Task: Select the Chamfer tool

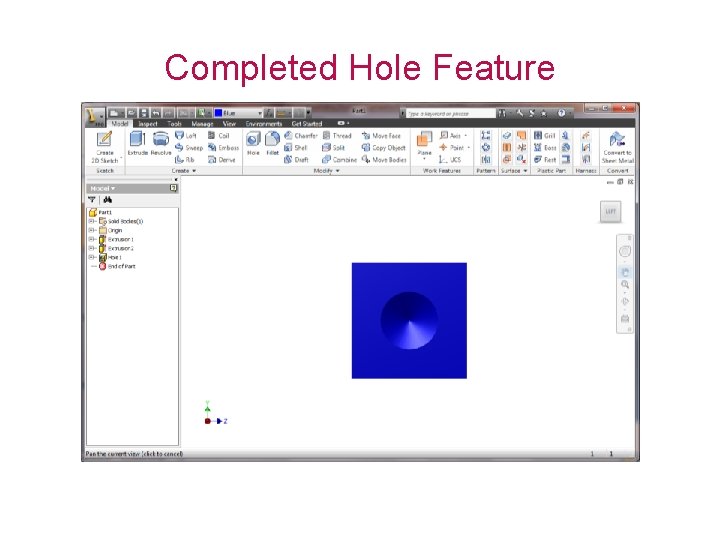Action: [301, 135]
